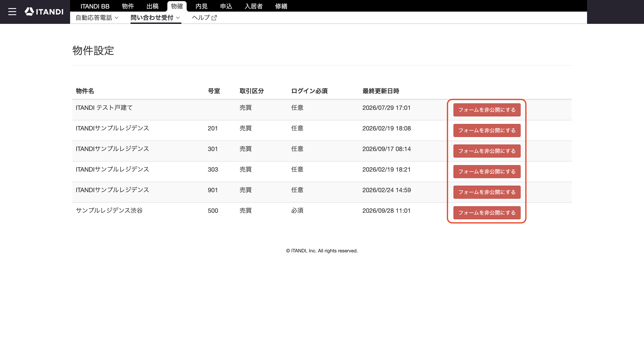Image resolution: width=644 pixels, height=350 pixels.
Task: Select the サンプルレジデンス渋谷 property name
Action: (109, 211)
